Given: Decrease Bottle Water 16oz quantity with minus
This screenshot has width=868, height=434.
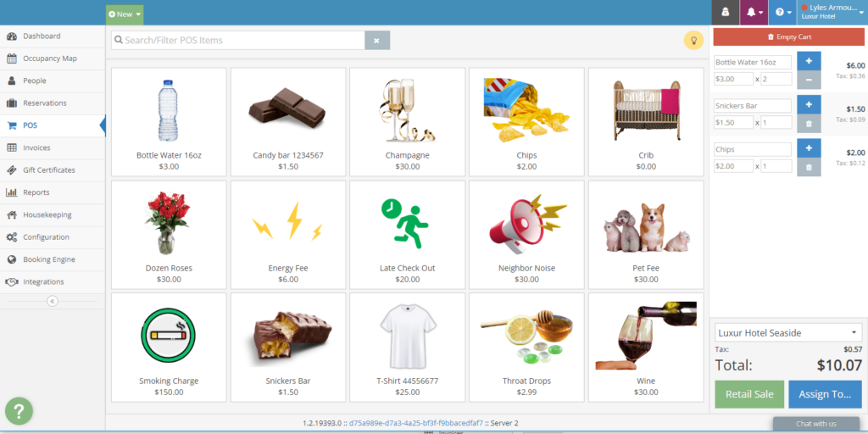Looking at the screenshot, I should coord(809,80).
